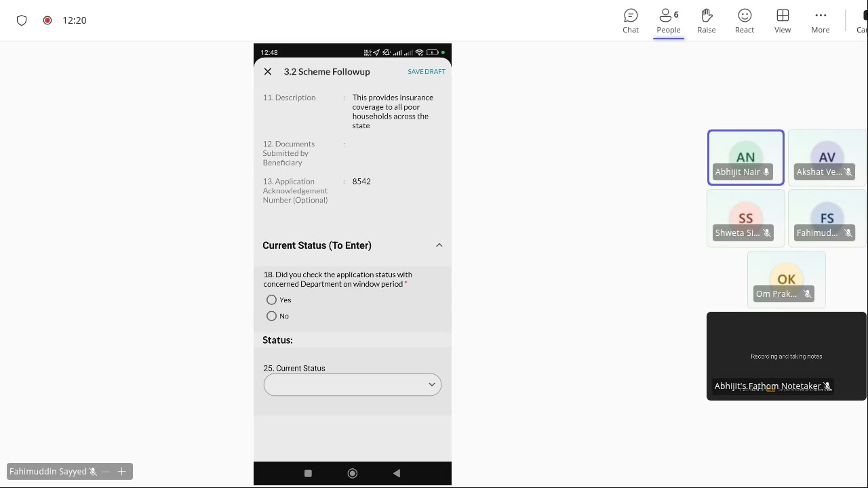The height and width of the screenshot is (488, 868).
Task: Tap the Android recent apps square button
Action: point(308,473)
